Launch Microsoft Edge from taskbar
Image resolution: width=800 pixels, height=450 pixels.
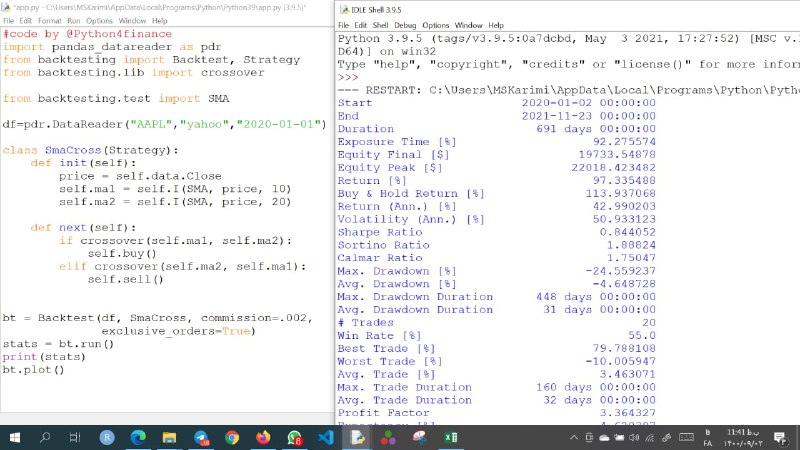click(x=138, y=437)
